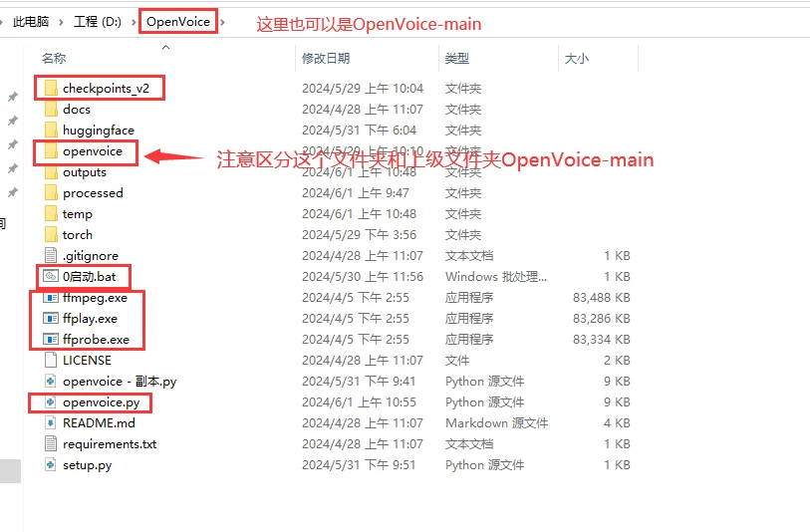
Task: Select the huggingface folder icon
Action: click(x=51, y=131)
